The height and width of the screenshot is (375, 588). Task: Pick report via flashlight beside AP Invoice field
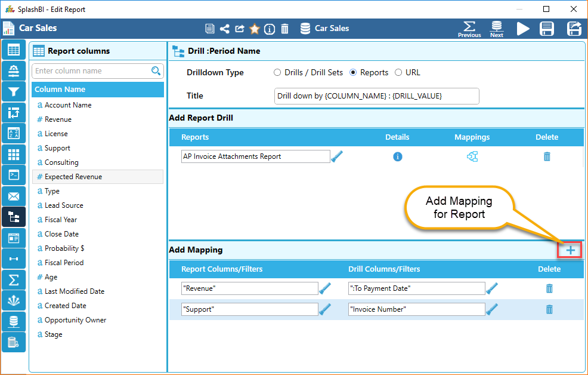click(x=337, y=156)
